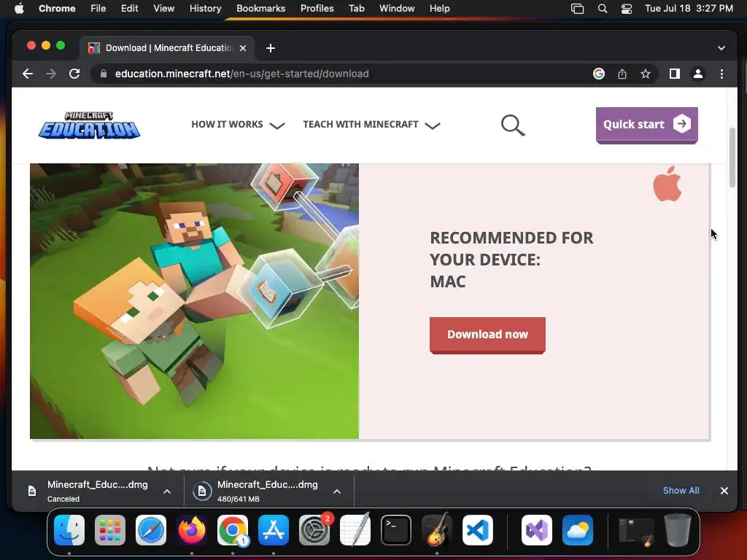
Task: Open Visual Studio from the dock
Action: 537,530
